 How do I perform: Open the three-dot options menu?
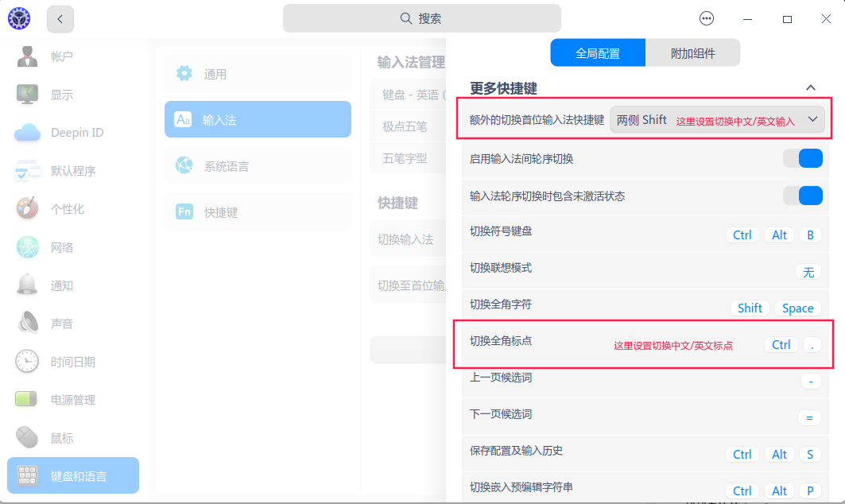coord(707,19)
